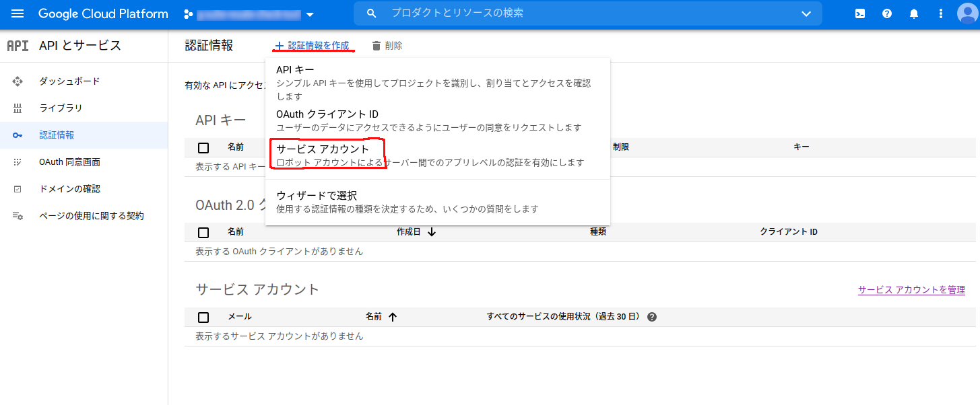
Task: Click the domain verification checkbox icon
Action: pos(18,189)
